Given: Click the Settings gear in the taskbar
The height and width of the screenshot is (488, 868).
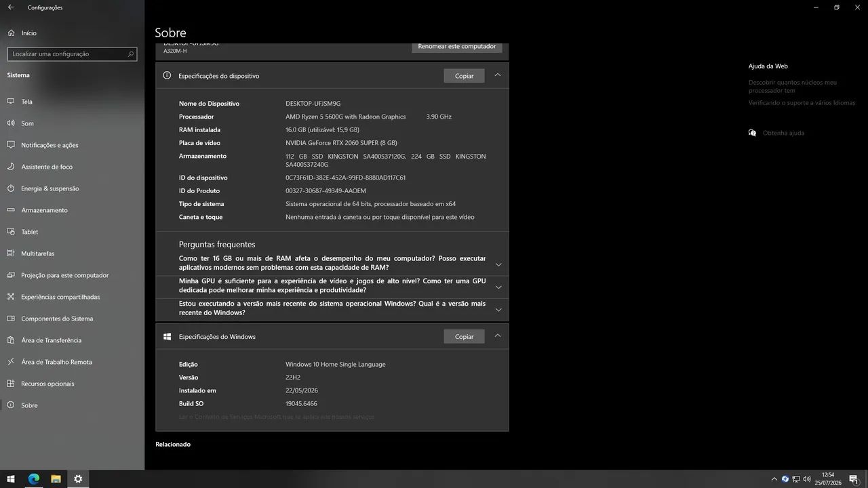Looking at the screenshot, I should pos(78,479).
